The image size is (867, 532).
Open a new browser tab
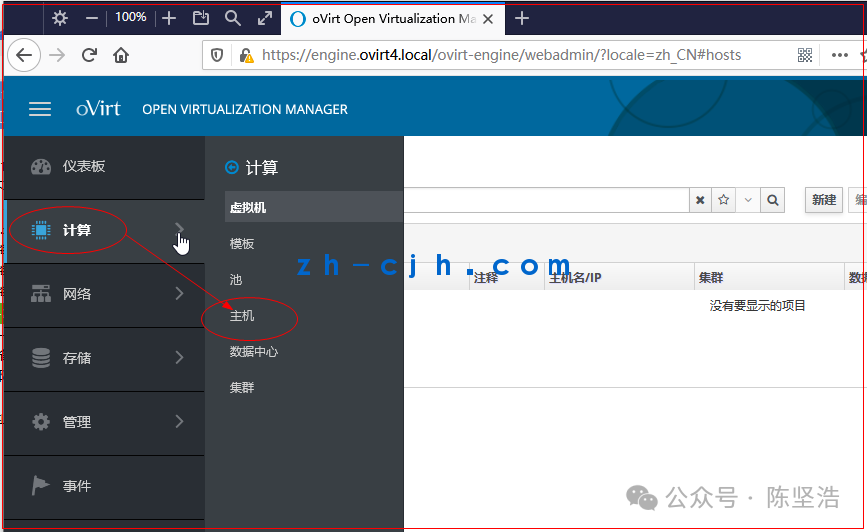click(x=521, y=19)
